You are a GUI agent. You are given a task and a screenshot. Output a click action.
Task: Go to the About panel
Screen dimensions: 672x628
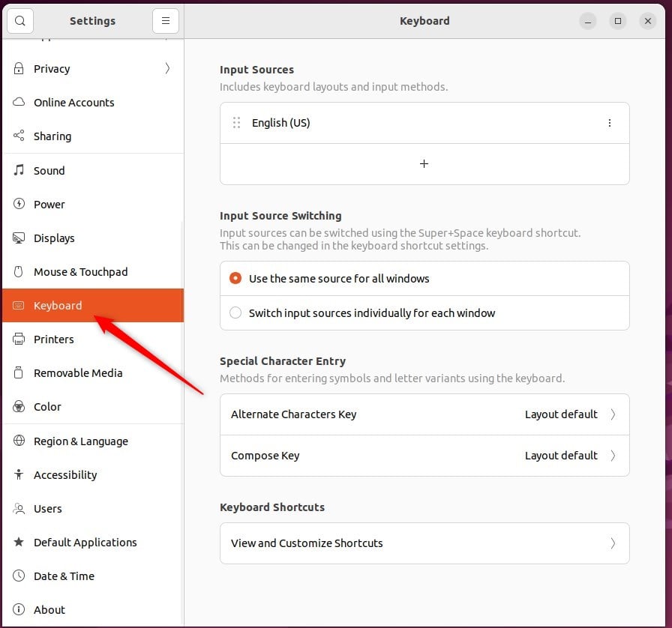[x=93, y=609]
